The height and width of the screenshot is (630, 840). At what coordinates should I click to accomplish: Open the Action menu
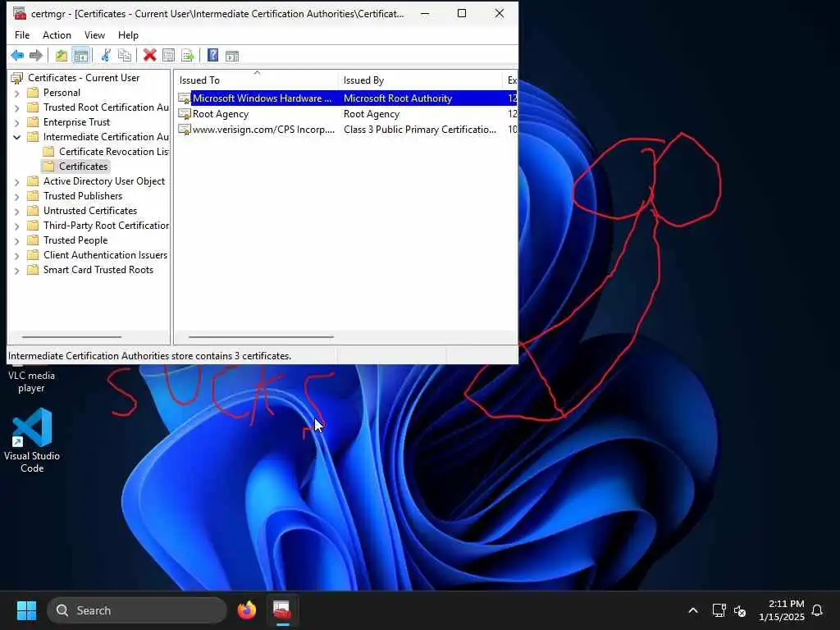tap(57, 34)
